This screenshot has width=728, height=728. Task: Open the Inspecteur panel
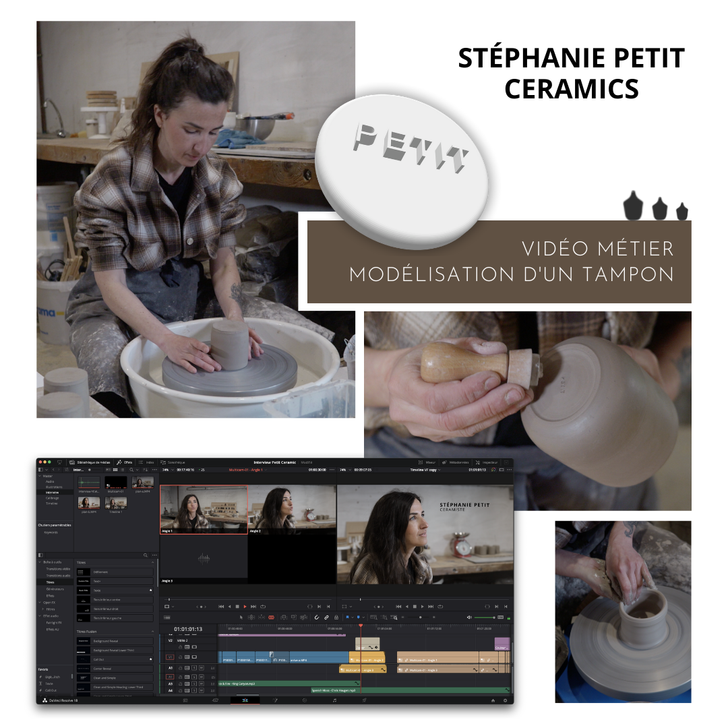coord(487,462)
